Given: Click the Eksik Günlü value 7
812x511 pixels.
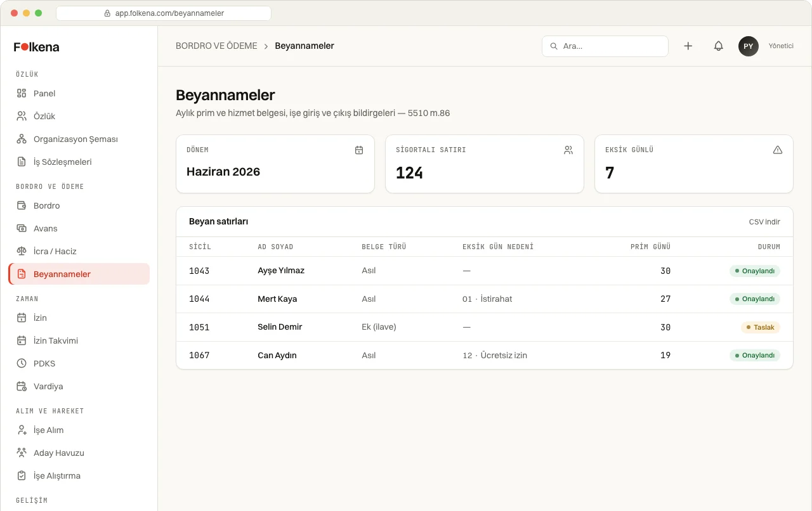Looking at the screenshot, I should click(x=610, y=173).
